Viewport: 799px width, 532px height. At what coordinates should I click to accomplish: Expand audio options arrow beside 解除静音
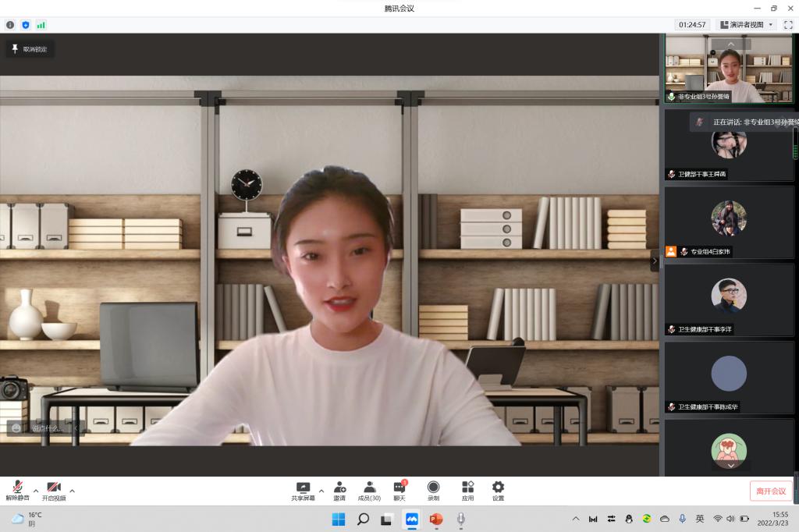[36, 491]
